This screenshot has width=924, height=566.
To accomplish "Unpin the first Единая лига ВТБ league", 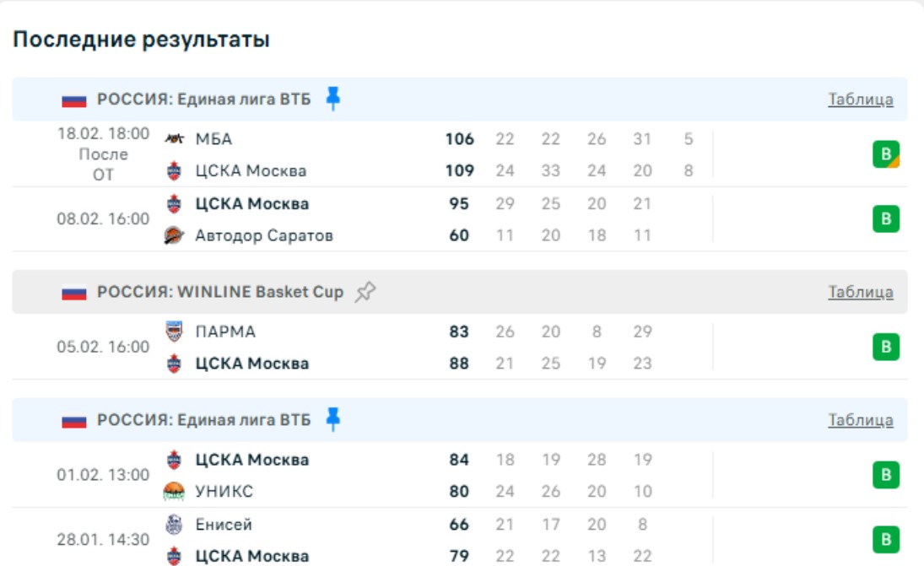I will click(333, 99).
